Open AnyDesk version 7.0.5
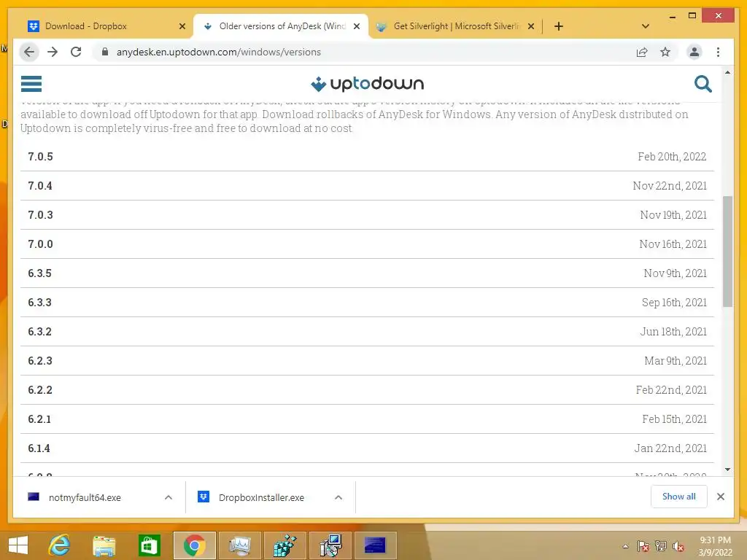The image size is (747, 560). (367, 157)
